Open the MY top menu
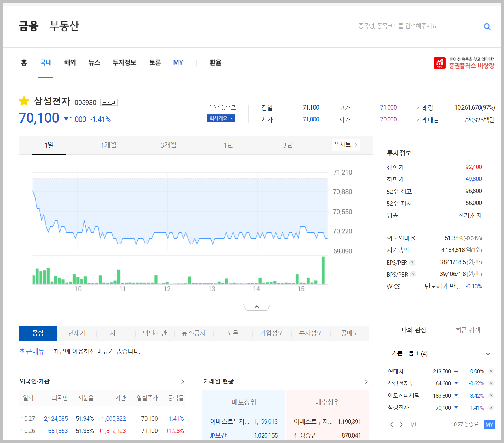The image size is (504, 443). click(x=178, y=63)
